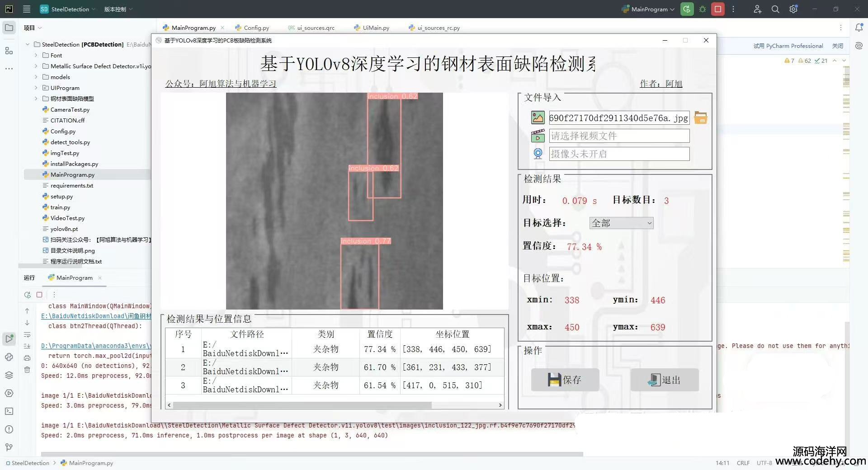Viewport: 868px width, 470px height.
Task: Click the CRLF line separator in status bar
Action: tap(743, 463)
